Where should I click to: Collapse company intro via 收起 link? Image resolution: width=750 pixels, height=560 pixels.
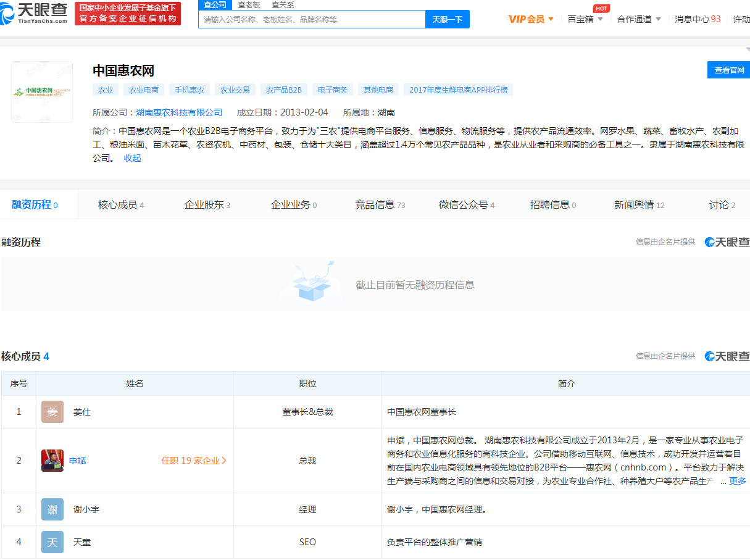pos(132,158)
